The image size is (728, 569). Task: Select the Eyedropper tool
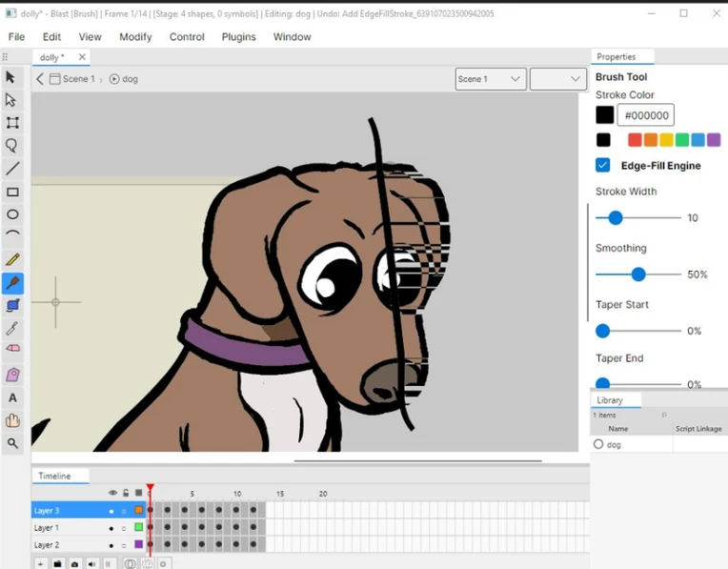click(11, 329)
